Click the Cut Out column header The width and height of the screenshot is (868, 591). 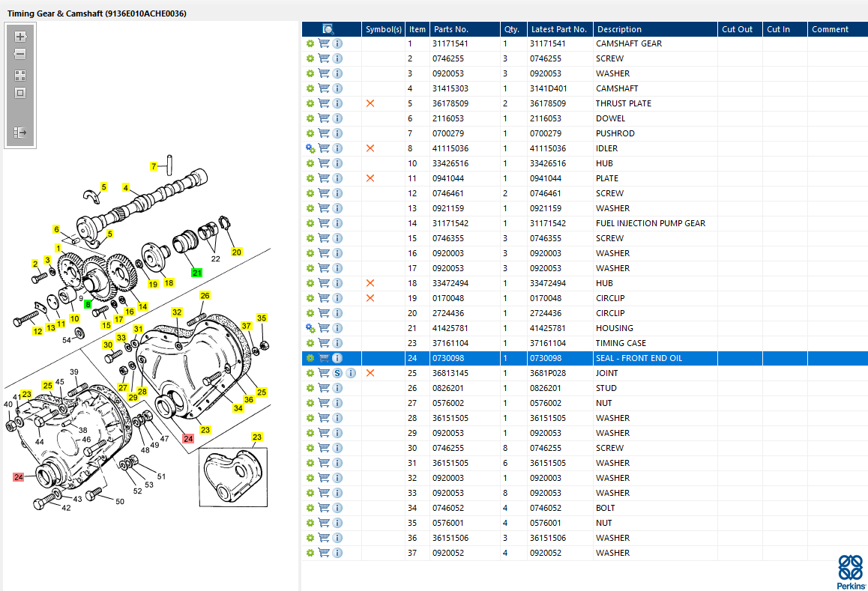[x=740, y=29]
